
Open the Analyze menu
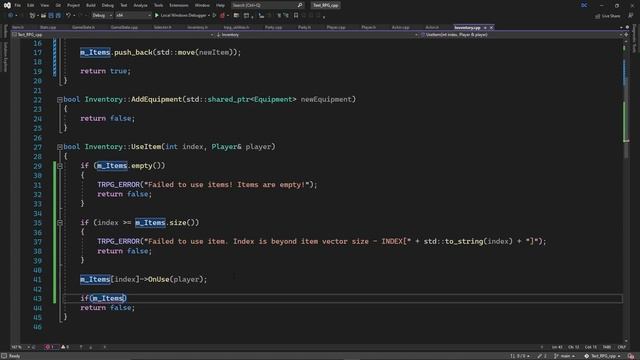click(x=140, y=5)
